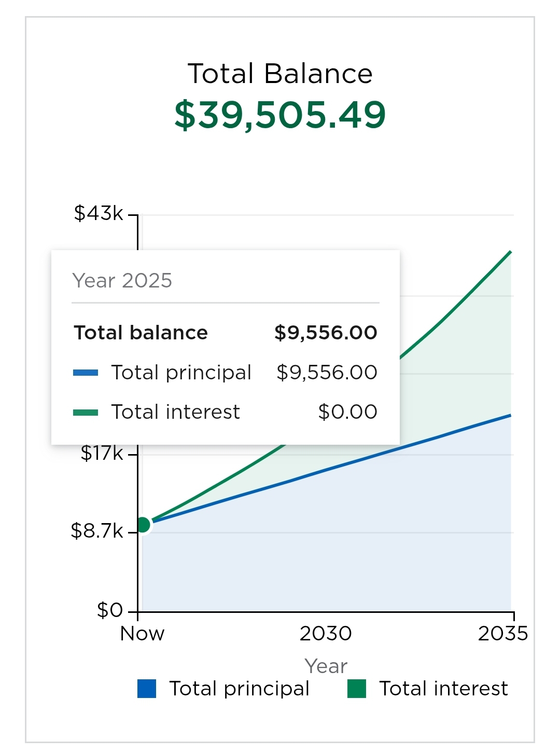Viewport: 560px width, 753px height.
Task: Click the Total principal legend label
Action: [x=239, y=689]
